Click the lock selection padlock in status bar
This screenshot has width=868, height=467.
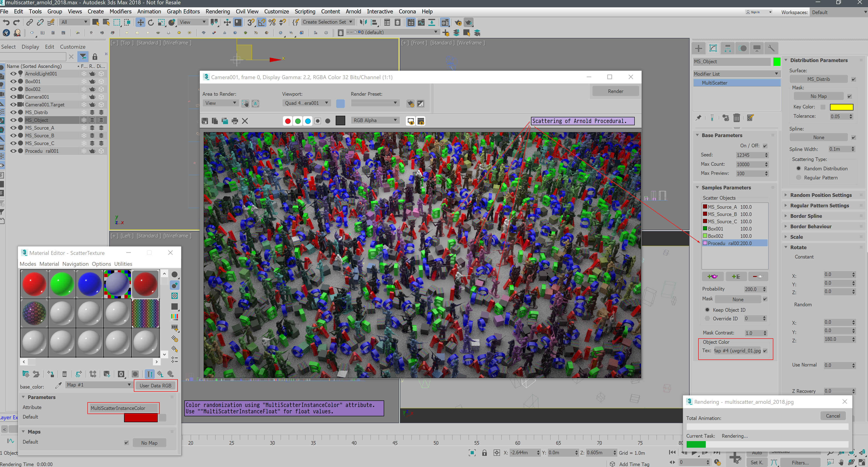click(484, 453)
